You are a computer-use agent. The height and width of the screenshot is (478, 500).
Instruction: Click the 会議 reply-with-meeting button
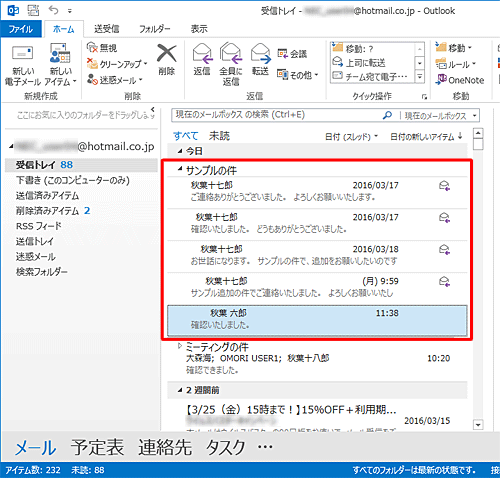tap(292, 54)
